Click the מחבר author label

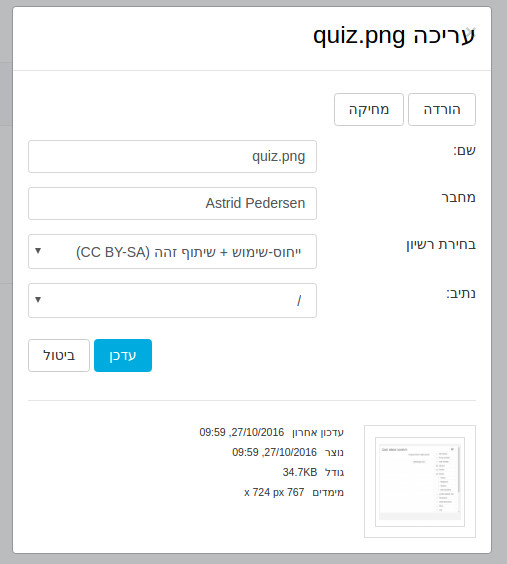tap(458, 197)
